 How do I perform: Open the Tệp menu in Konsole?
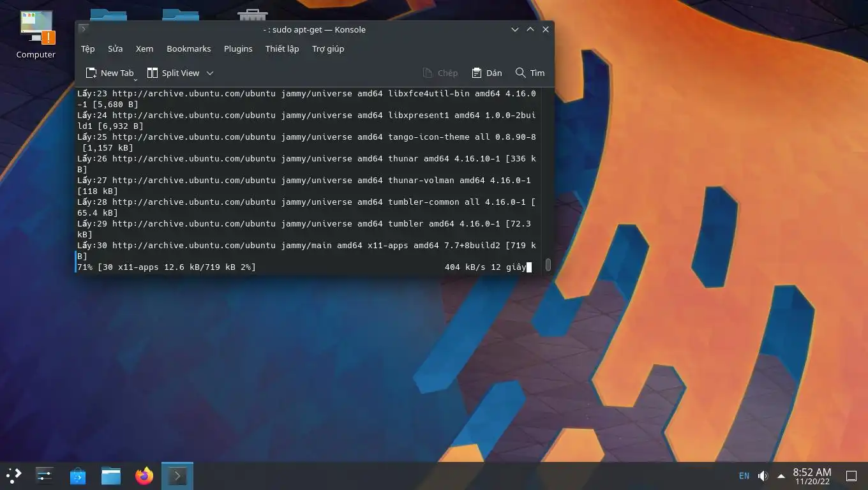coord(88,48)
